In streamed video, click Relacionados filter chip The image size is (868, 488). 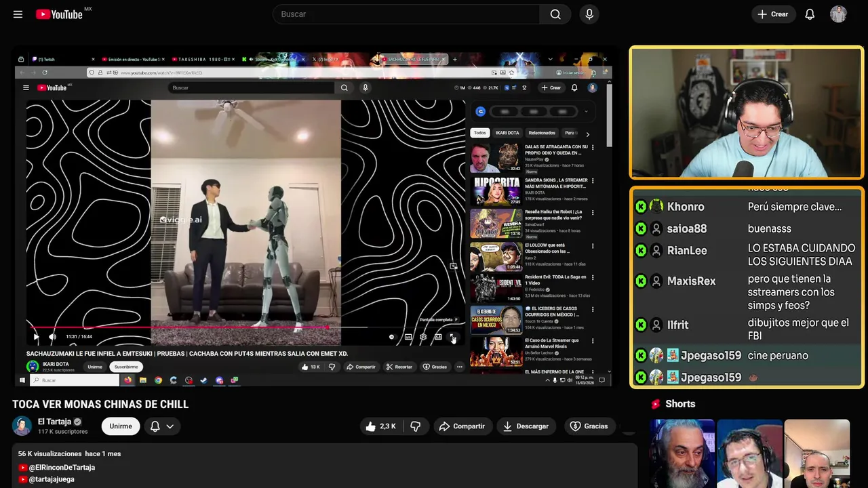click(542, 133)
